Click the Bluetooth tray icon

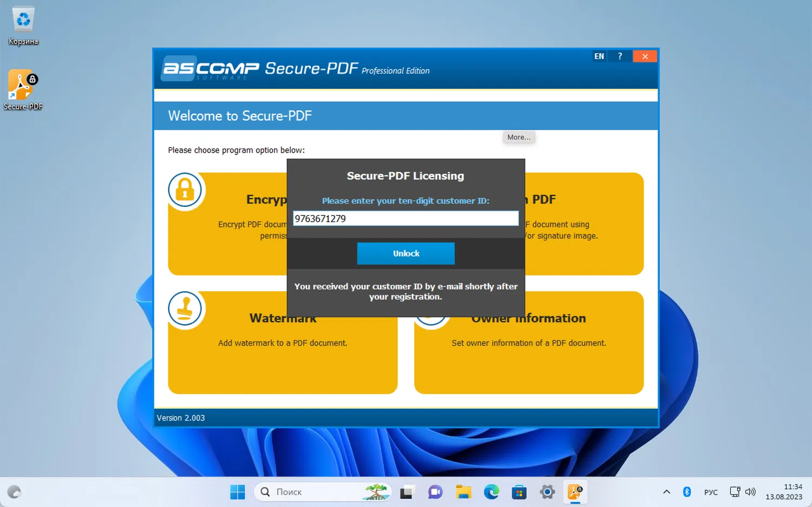[687, 492]
